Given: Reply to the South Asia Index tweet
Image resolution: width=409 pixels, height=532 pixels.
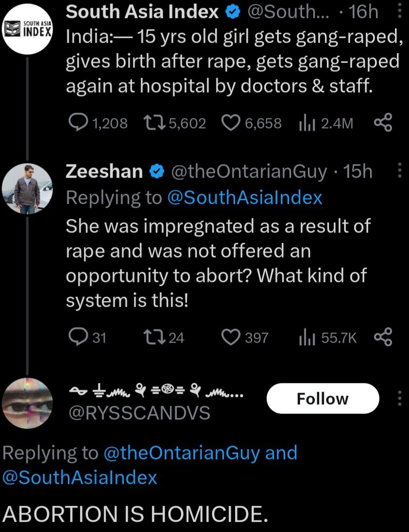Looking at the screenshot, I should [x=75, y=123].
